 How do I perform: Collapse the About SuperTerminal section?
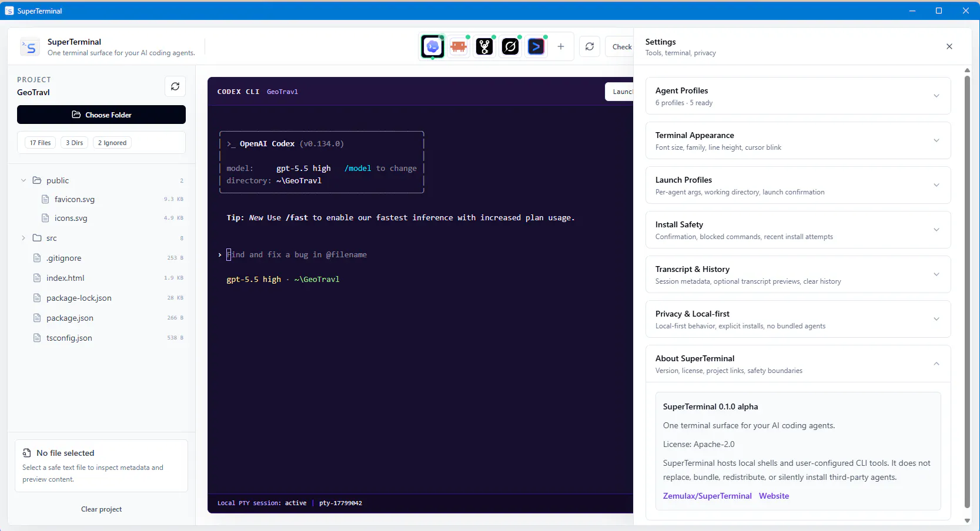[798, 364]
